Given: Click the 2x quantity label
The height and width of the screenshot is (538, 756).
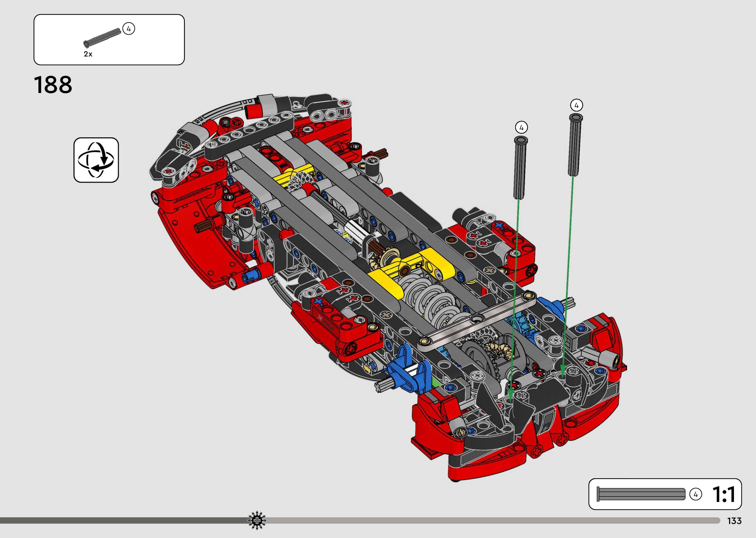Looking at the screenshot, I should [88, 54].
